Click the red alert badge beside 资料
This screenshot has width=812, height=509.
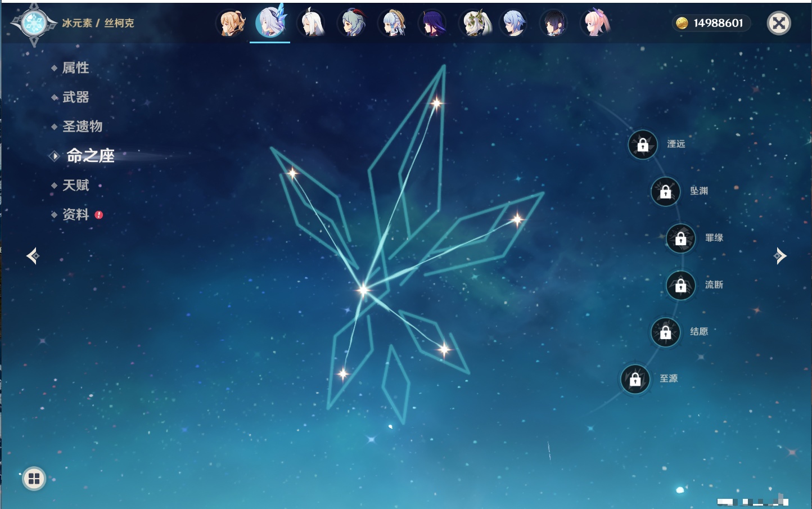click(x=99, y=215)
